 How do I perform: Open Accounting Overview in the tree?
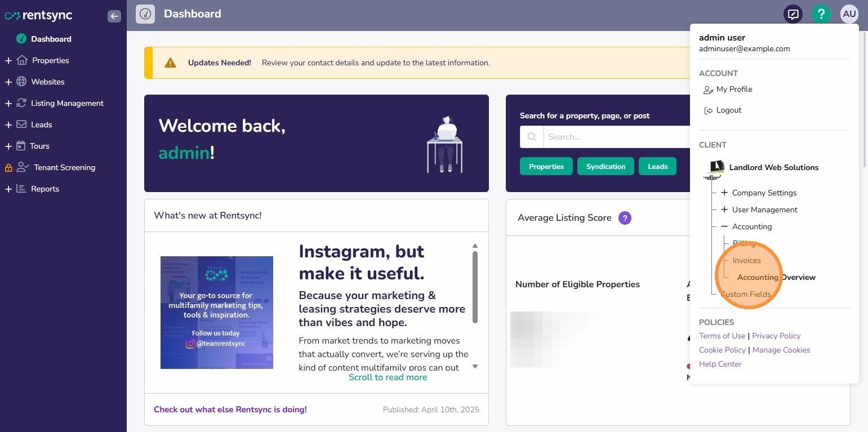[776, 277]
